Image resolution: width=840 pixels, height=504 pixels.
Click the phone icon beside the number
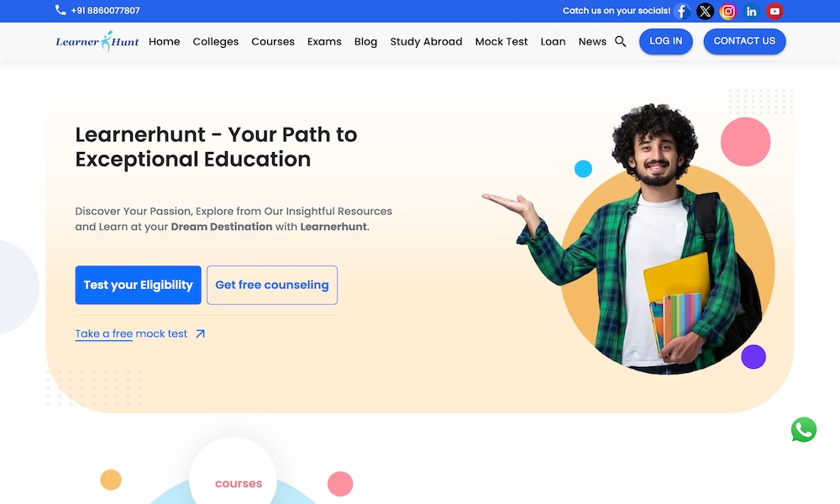[x=60, y=10]
